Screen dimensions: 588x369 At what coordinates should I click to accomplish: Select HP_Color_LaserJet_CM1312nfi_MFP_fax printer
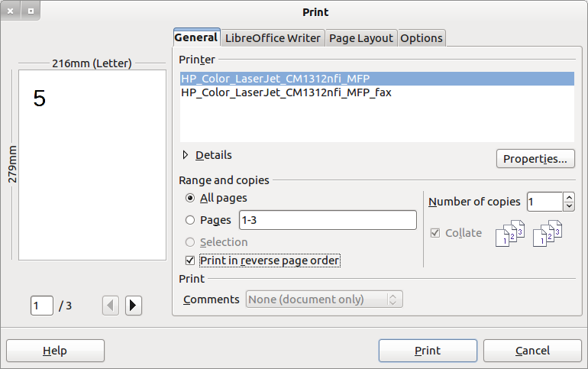point(286,92)
